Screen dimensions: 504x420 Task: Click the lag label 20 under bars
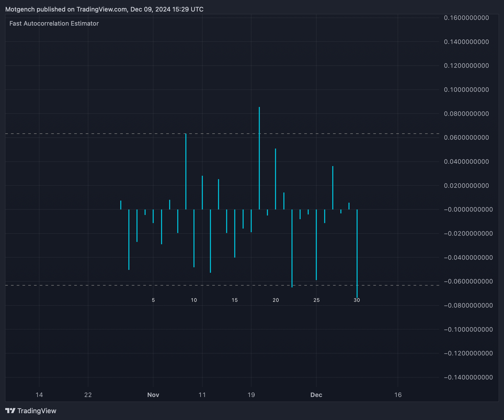pos(276,300)
